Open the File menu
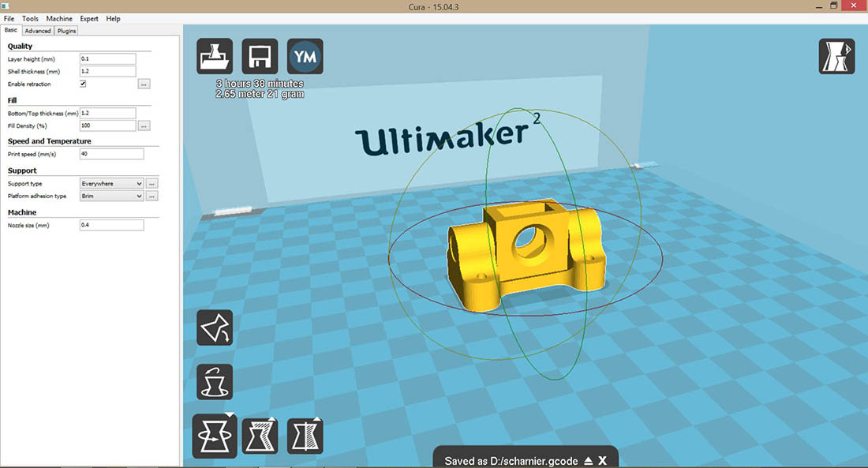 click(9, 18)
